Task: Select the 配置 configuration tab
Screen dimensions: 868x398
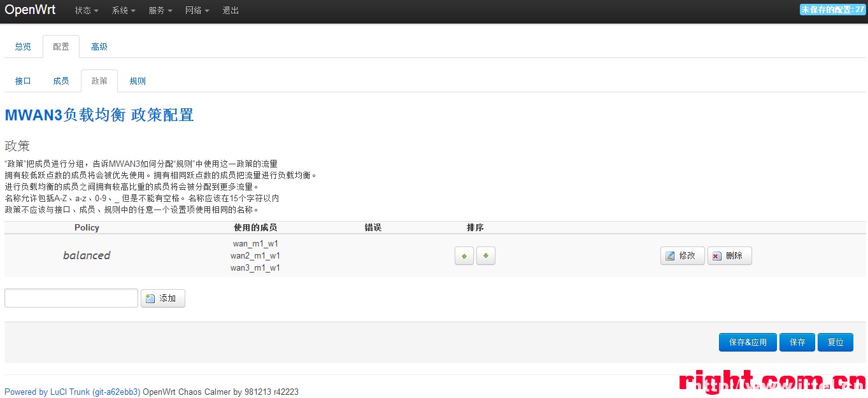Action: 61,46
